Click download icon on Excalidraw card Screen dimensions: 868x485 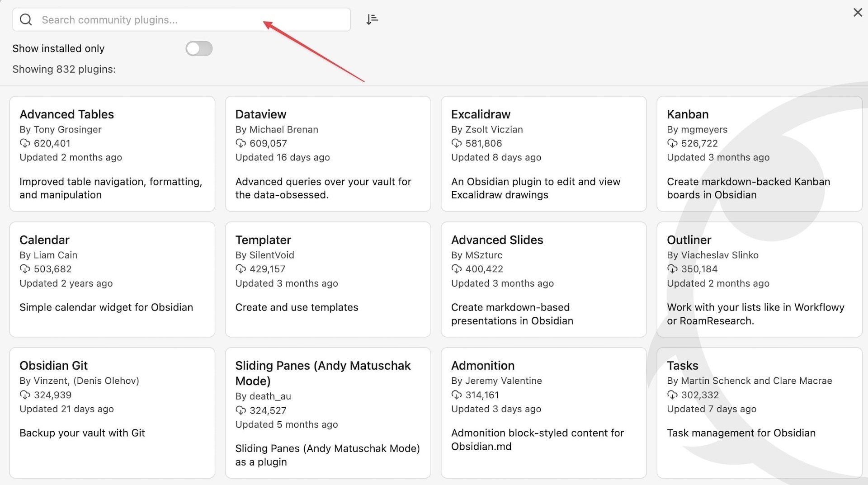(x=456, y=143)
